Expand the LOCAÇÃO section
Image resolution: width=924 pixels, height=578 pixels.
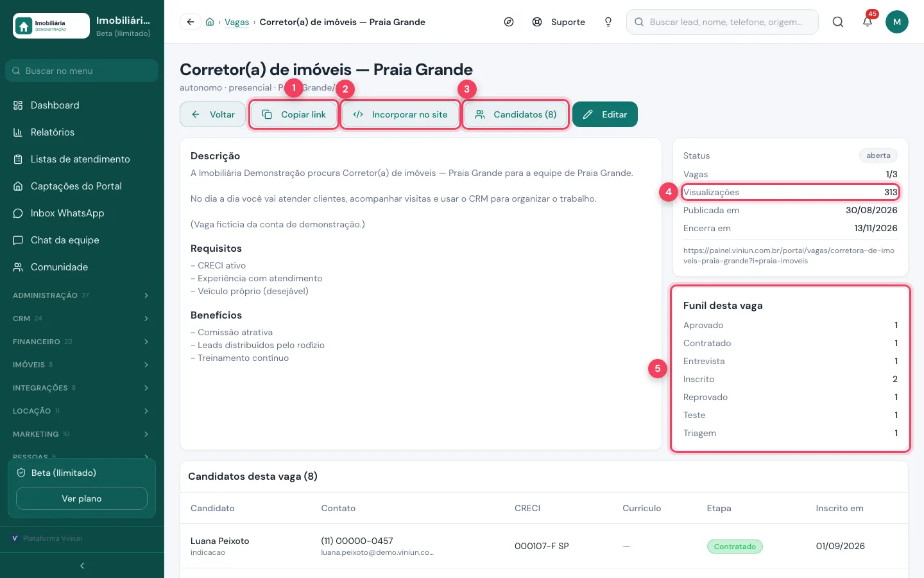pyautogui.click(x=82, y=411)
